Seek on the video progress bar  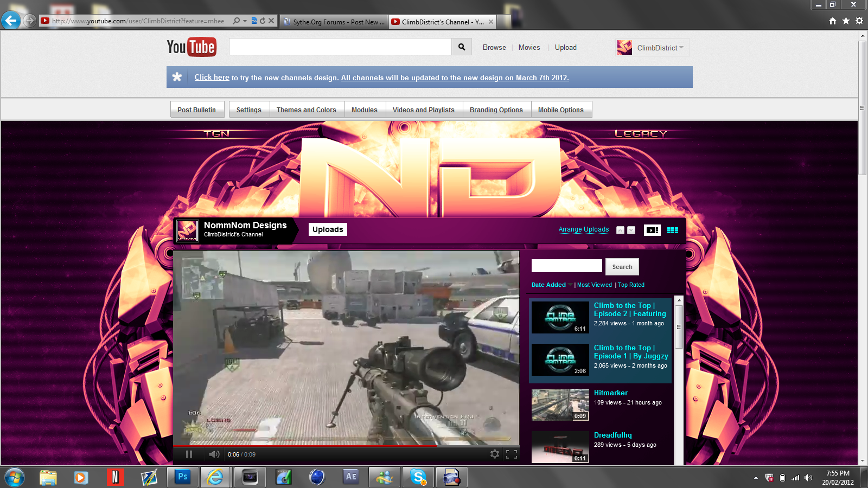[x=346, y=446]
